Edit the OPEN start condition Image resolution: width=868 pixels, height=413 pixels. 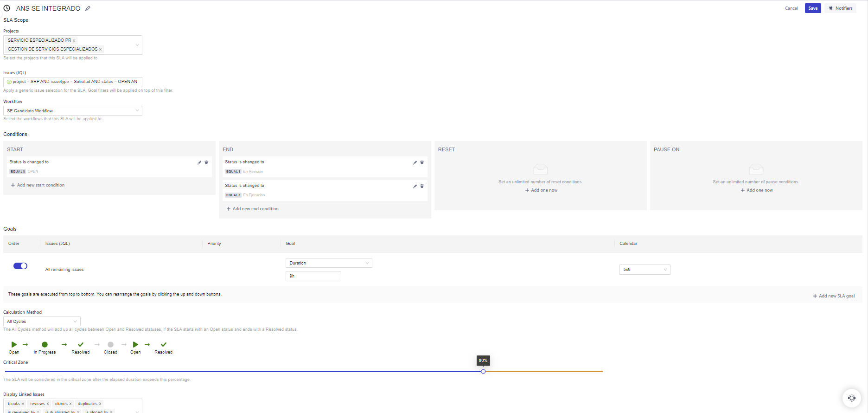(199, 162)
